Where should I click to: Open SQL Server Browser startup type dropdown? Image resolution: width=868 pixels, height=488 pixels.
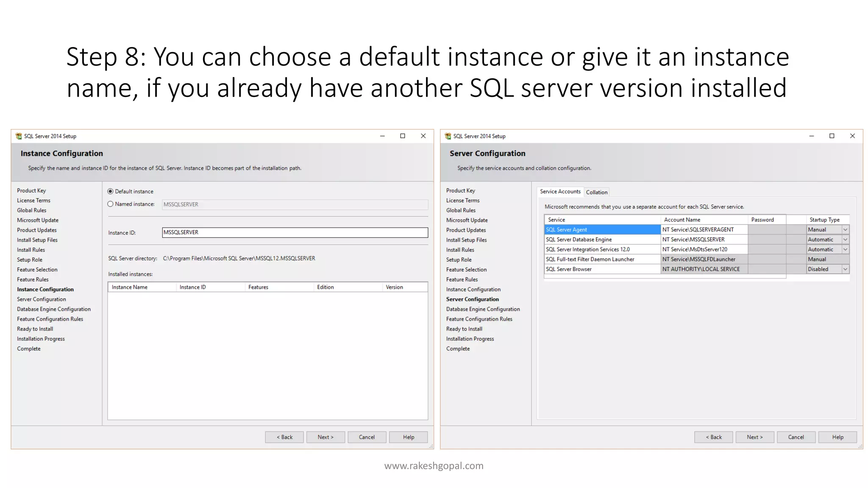[845, 269]
